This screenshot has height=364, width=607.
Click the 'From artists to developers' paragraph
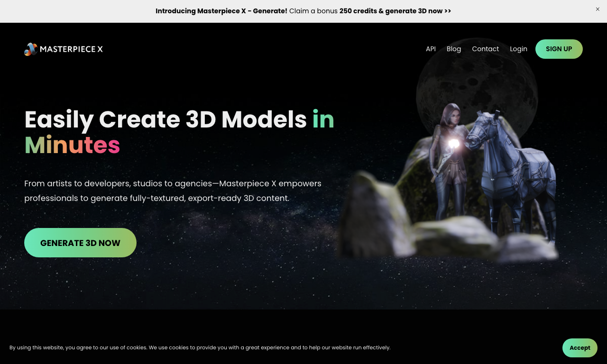coord(173,191)
